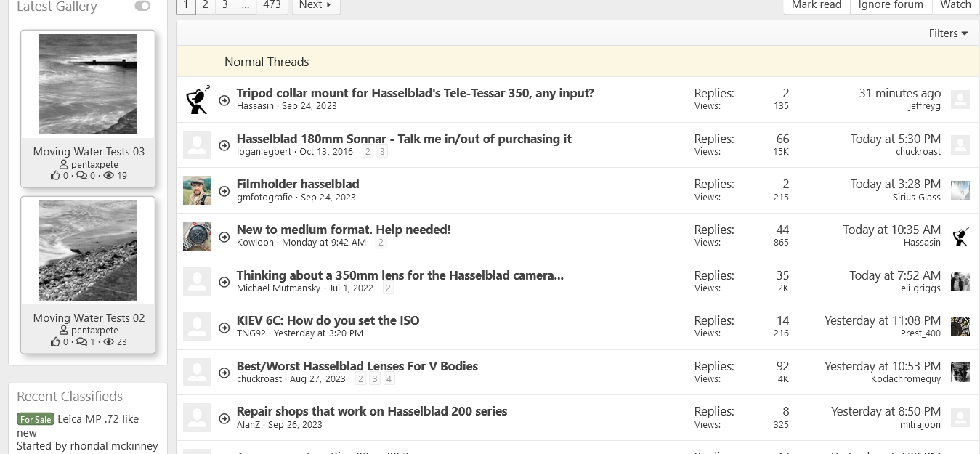Click Kodachromeguy's avatar in last-post column
The image size is (980, 454).
pos(960,372)
